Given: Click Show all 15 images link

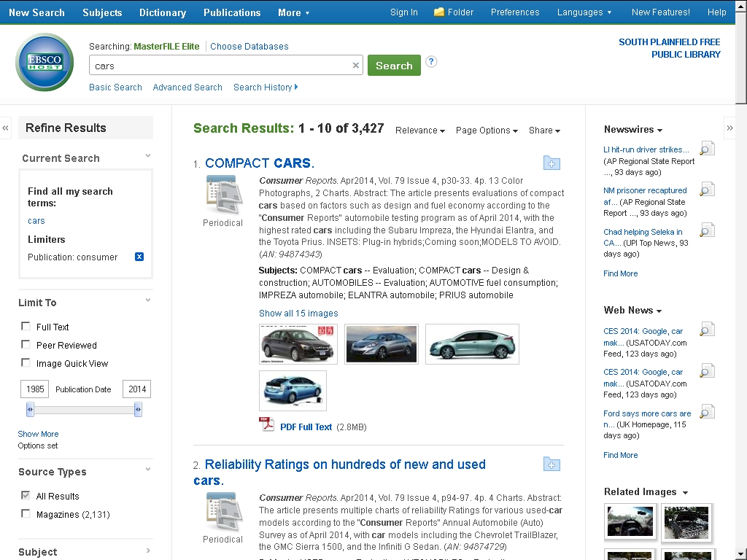Looking at the screenshot, I should click(298, 314).
